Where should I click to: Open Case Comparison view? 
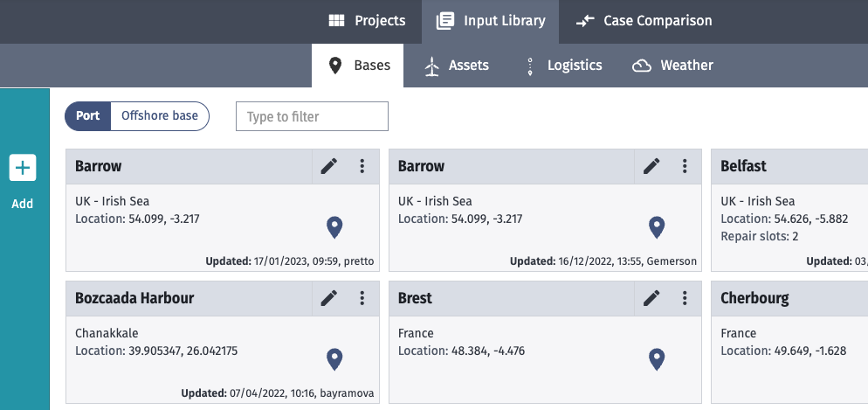[644, 21]
